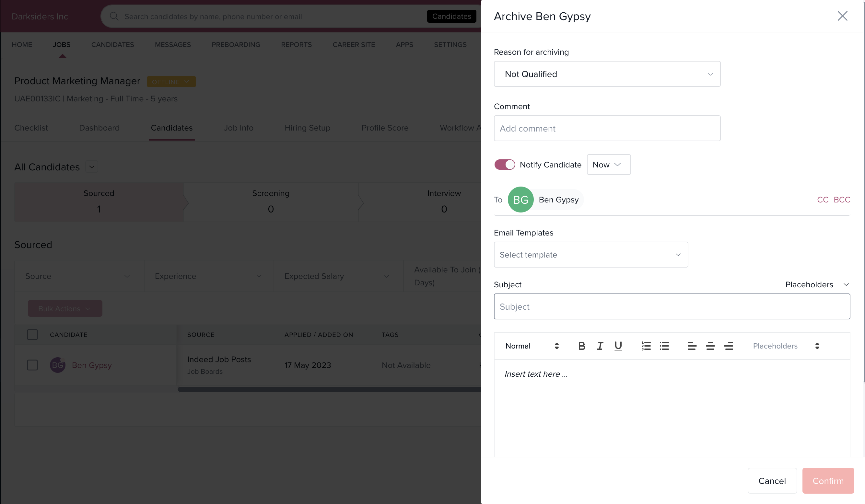This screenshot has width=865, height=504.
Task: Insert a numbered list in the email
Action: 646,346
